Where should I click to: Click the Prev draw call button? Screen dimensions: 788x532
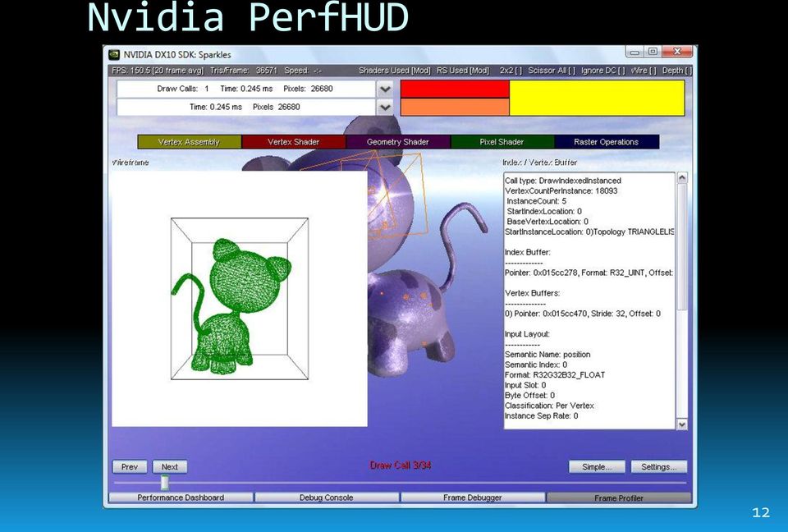click(130, 466)
